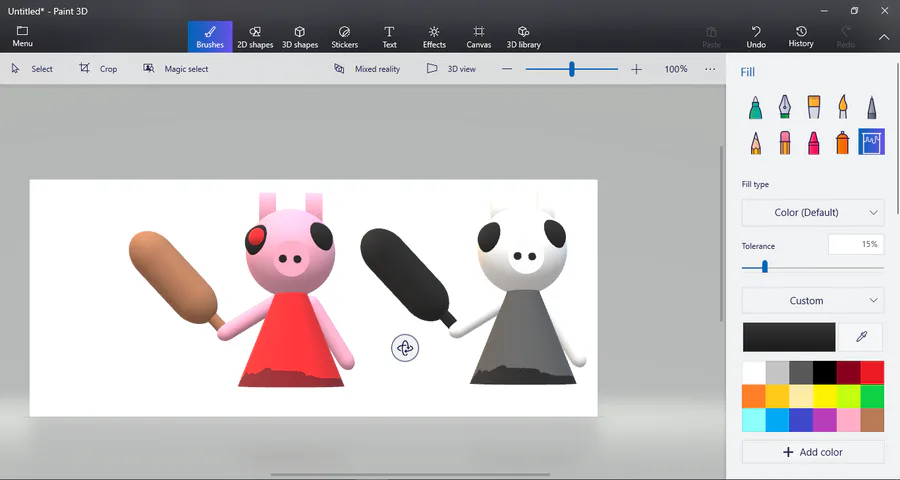Click the zoom slider handle
The width and height of the screenshot is (900, 480).
click(572, 69)
